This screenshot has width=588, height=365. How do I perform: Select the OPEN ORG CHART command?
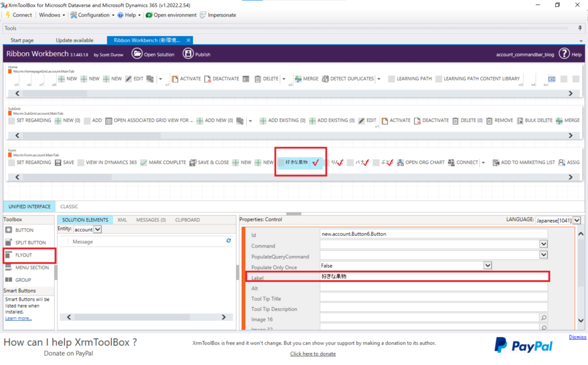[x=421, y=162]
